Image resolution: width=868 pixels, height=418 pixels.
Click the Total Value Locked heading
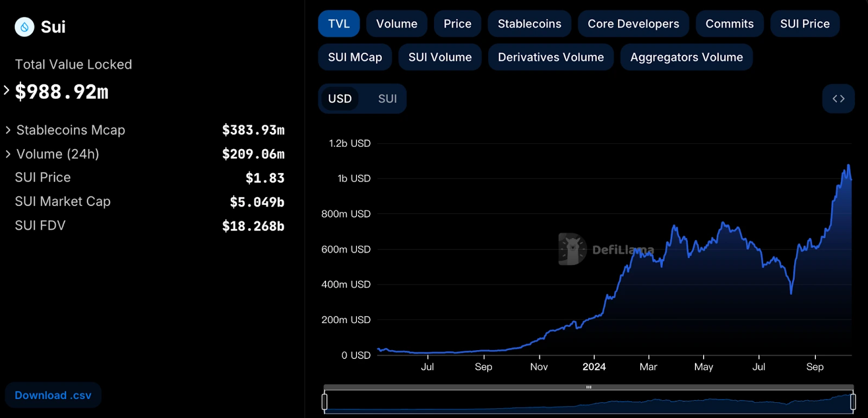click(73, 65)
